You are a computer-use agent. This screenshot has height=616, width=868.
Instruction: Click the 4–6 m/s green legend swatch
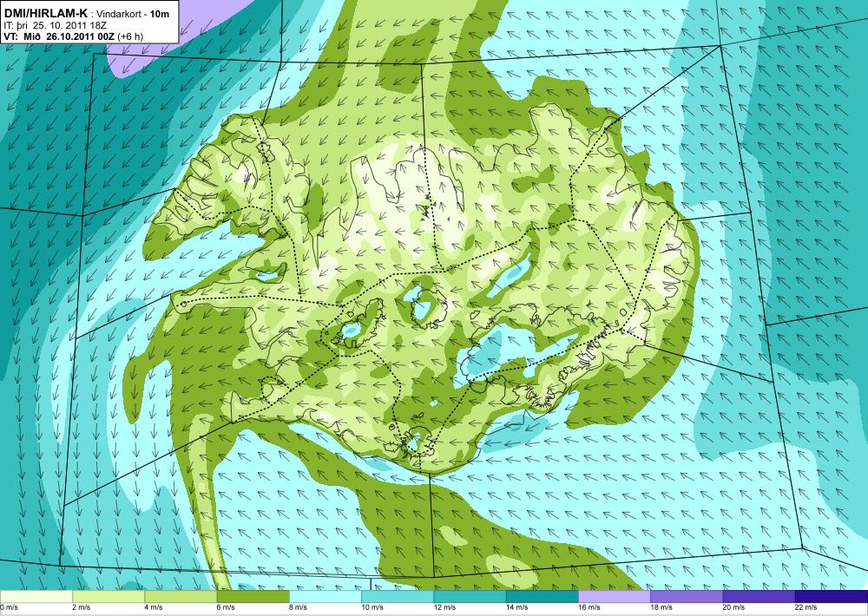pyautogui.click(x=181, y=597)
